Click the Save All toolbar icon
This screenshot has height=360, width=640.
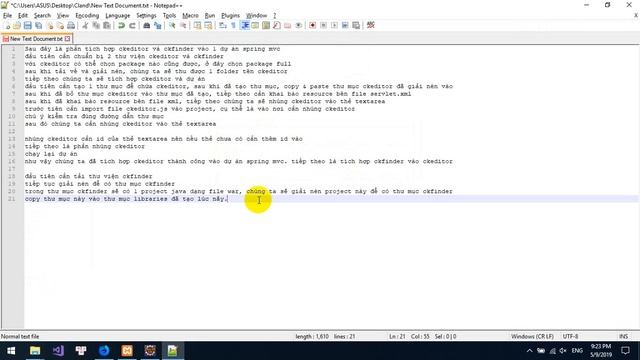tap(38, 26)
